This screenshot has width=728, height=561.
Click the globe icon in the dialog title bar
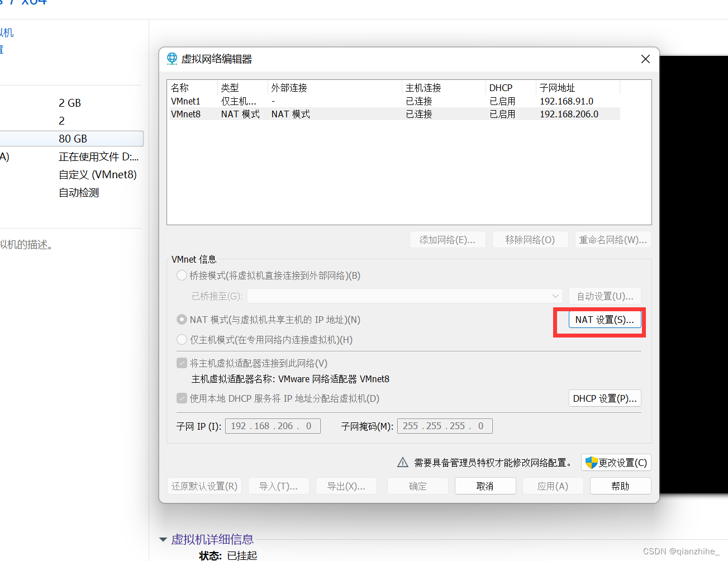coord(172,58)
